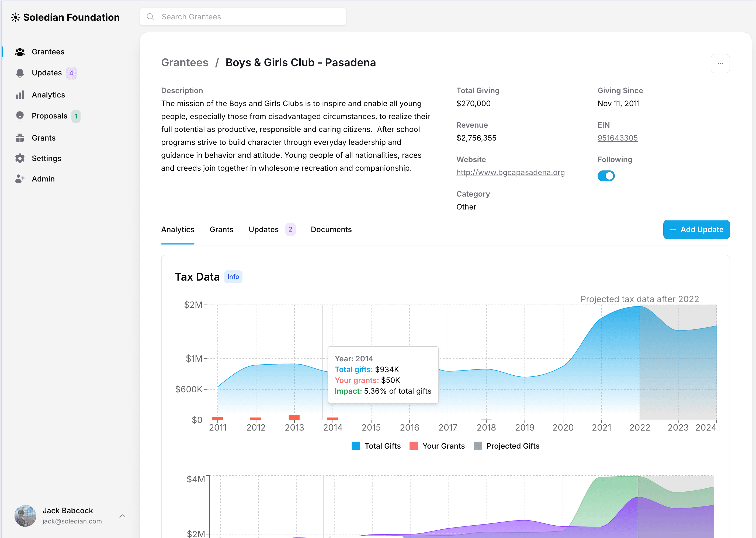This screenshot has height=538, width=756.
Task: Expand the Jack Babcock user menu chevron
Action: click(122, 516)
